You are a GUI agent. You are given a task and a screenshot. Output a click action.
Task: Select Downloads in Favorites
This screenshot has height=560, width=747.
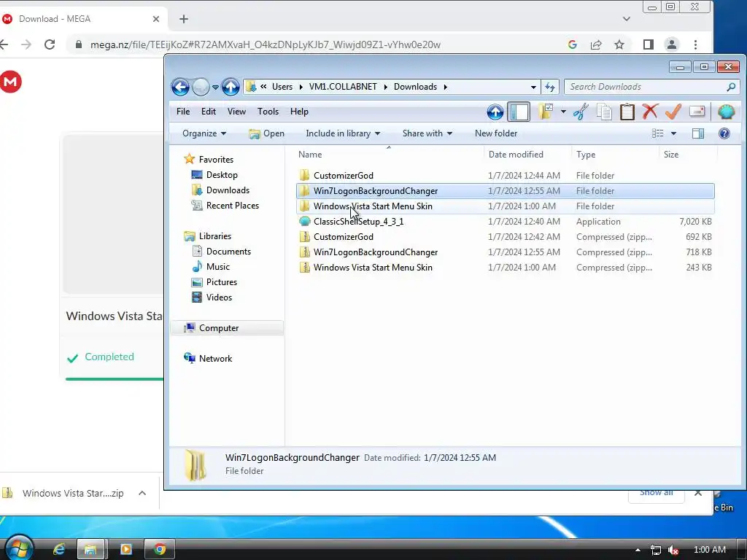[228, 190]
